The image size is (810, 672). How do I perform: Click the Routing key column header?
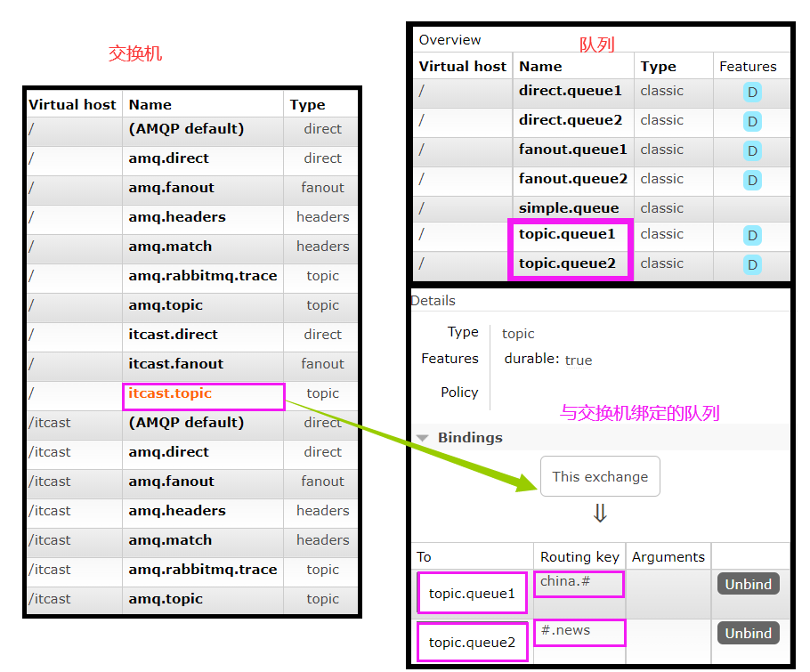[x=579, y=557]
